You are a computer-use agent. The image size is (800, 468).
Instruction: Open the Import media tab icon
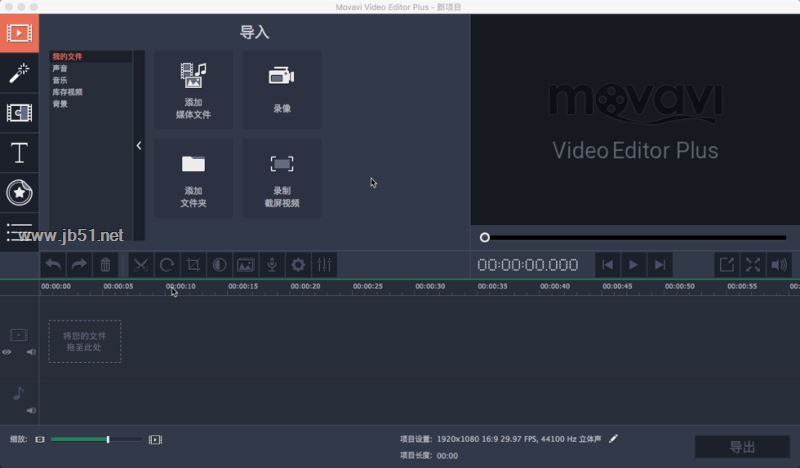pos(19,33)
